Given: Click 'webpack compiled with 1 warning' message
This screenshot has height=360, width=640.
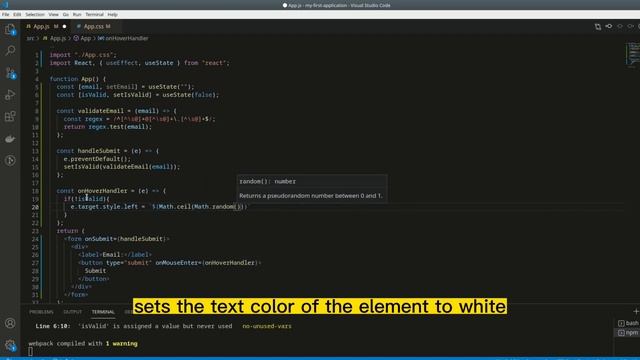Looking at the screenshot, I should pos(83,344).
